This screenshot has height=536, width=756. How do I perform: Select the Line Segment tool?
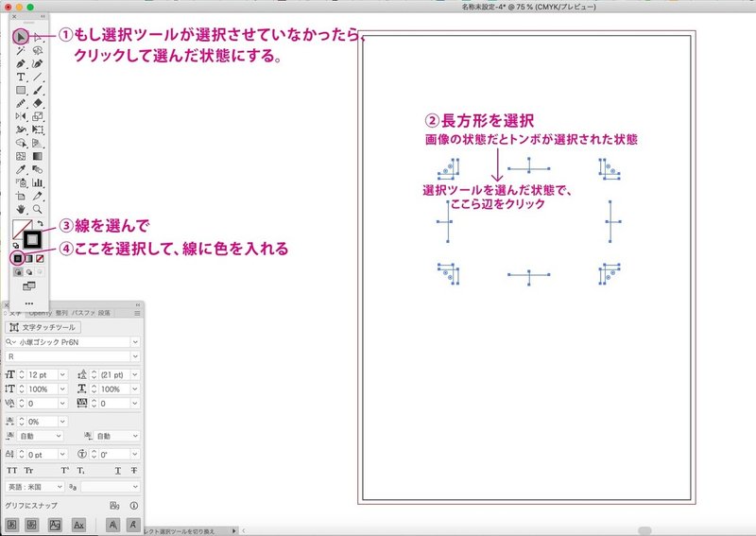[38, 77]
